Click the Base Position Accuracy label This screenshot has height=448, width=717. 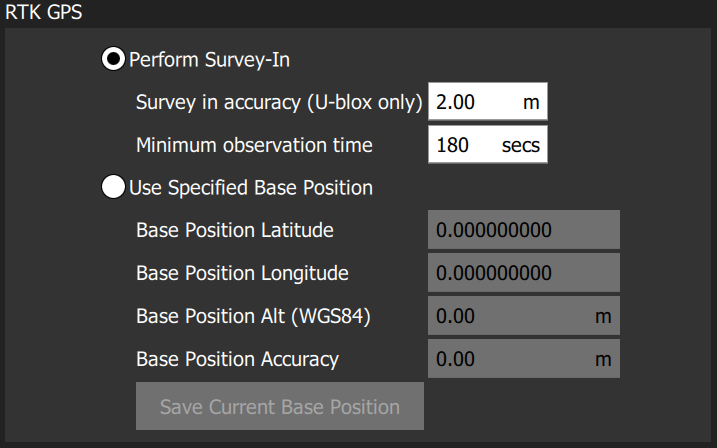pyautogui.click(x=237, y=359)
